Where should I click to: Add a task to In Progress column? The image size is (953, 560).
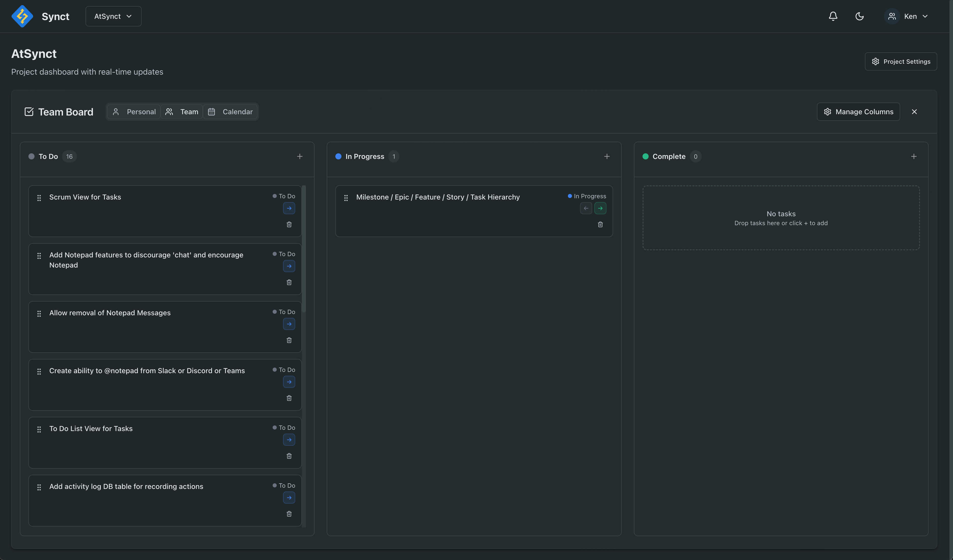tap(606, 156)
